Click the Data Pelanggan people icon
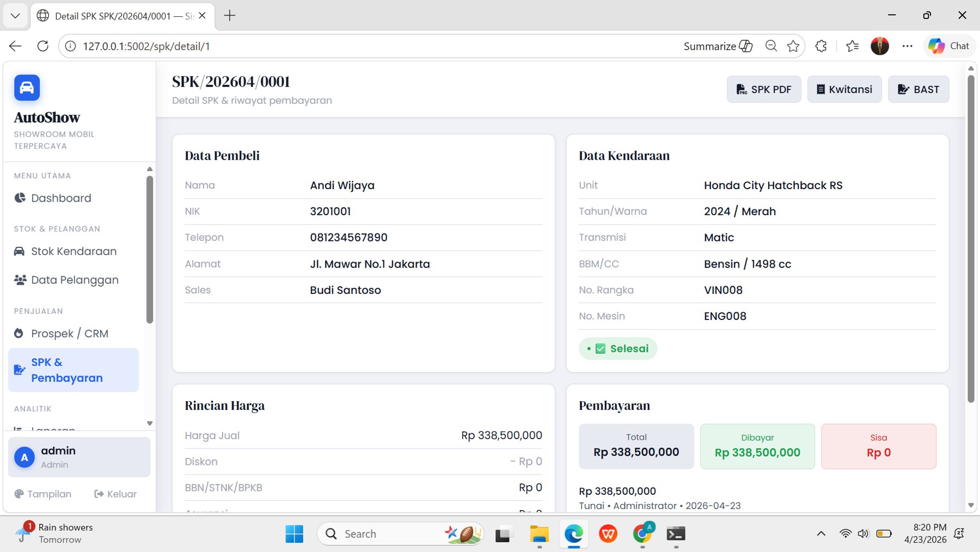The width and height of the screenshot is (980, 552). tap(20, 280)
